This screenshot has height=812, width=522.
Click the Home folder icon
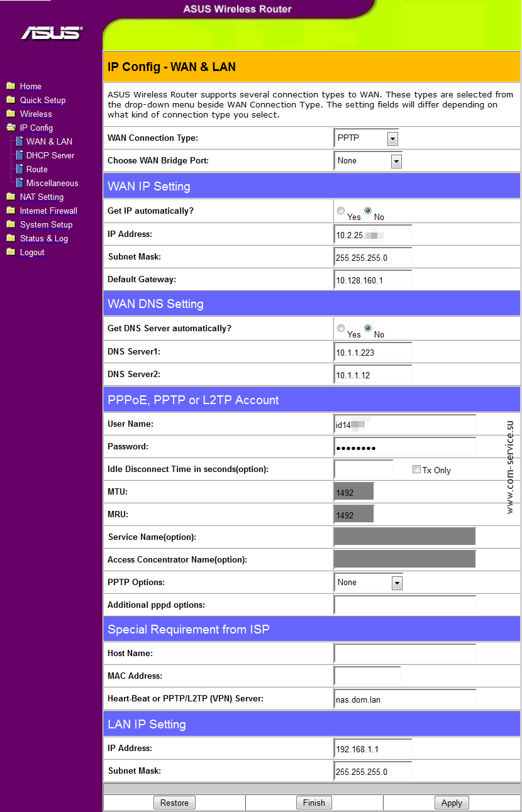pyautogui.click(x=11, y=86)
